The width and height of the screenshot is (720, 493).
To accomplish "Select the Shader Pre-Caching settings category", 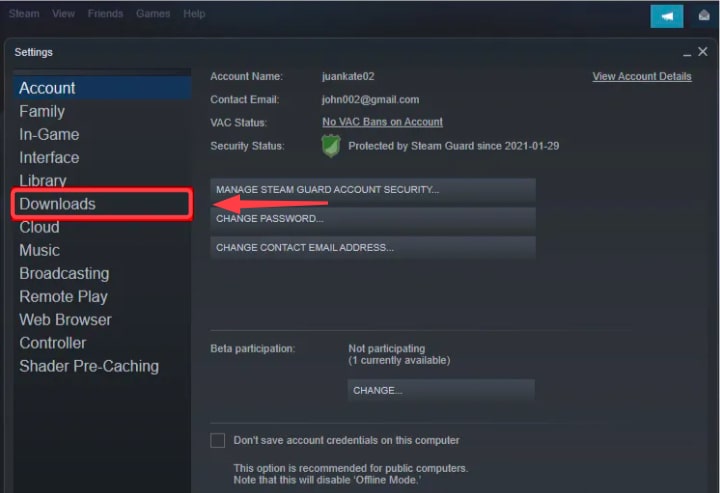I will (102, 366).
